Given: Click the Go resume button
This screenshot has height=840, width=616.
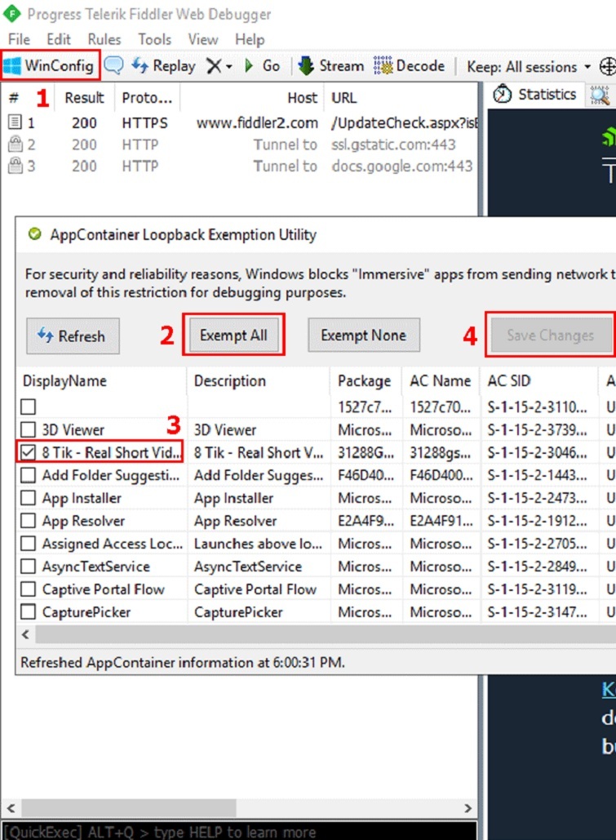Looking at the screenshot, I should (x=263, y=66).
